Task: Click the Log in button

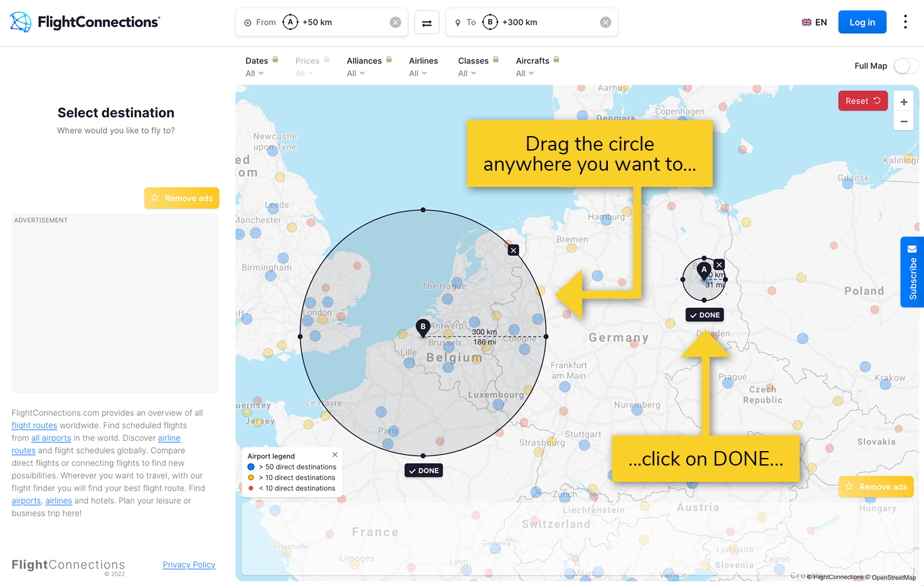Action: point(862,22)
